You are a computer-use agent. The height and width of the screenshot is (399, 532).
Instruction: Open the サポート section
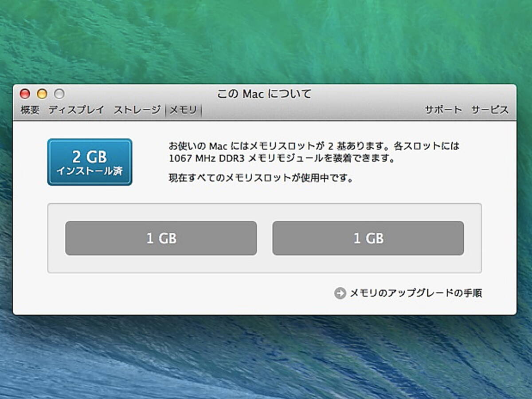click(x=443, y=110)
